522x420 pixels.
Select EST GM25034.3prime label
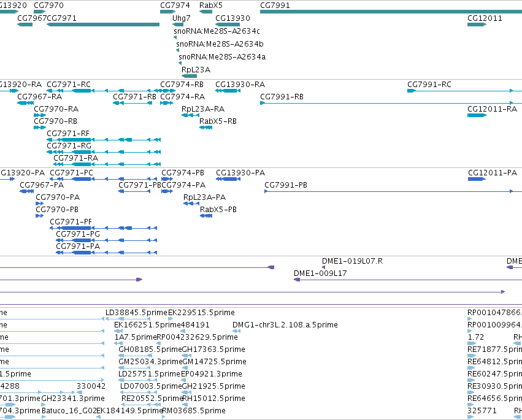point(150,362)
